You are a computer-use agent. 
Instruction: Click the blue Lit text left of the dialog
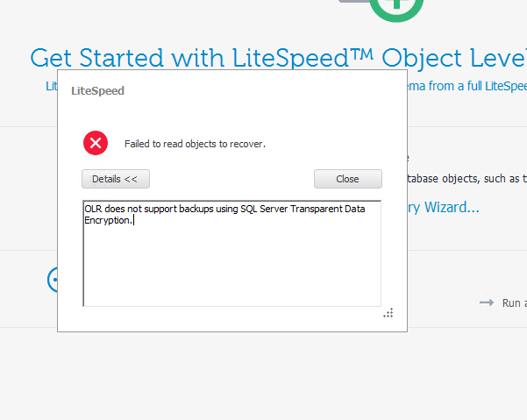(52, 86)
